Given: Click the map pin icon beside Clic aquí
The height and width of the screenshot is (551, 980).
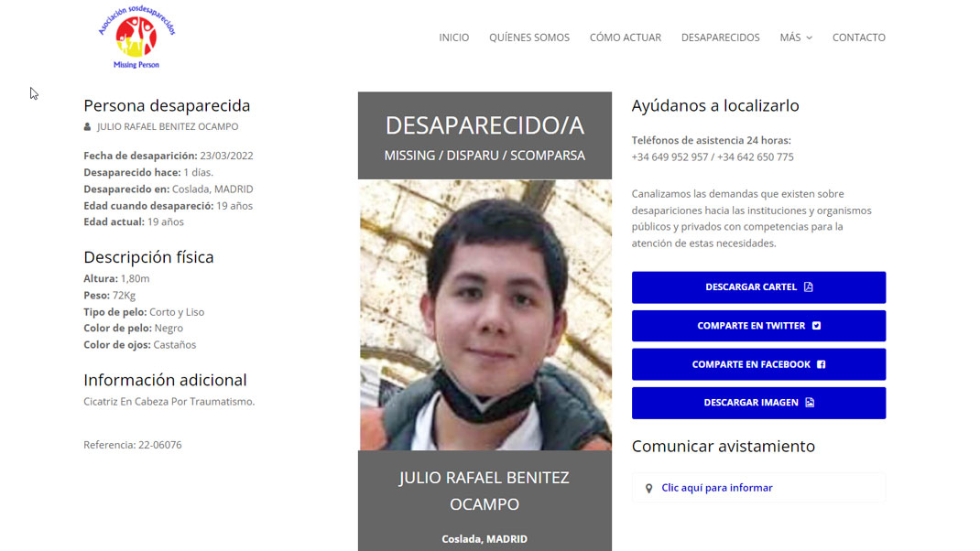Looking at the screenshot, I should tap(648, 489).
